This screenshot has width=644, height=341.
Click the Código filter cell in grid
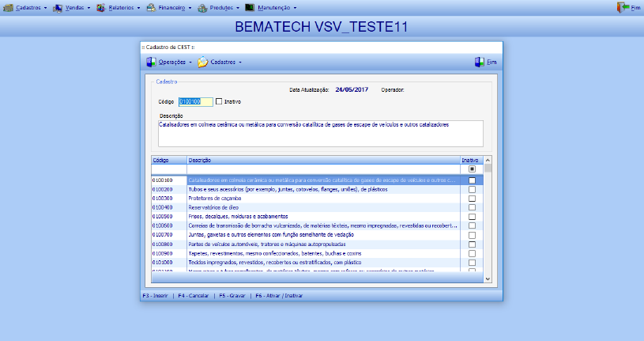coord(169,169)
